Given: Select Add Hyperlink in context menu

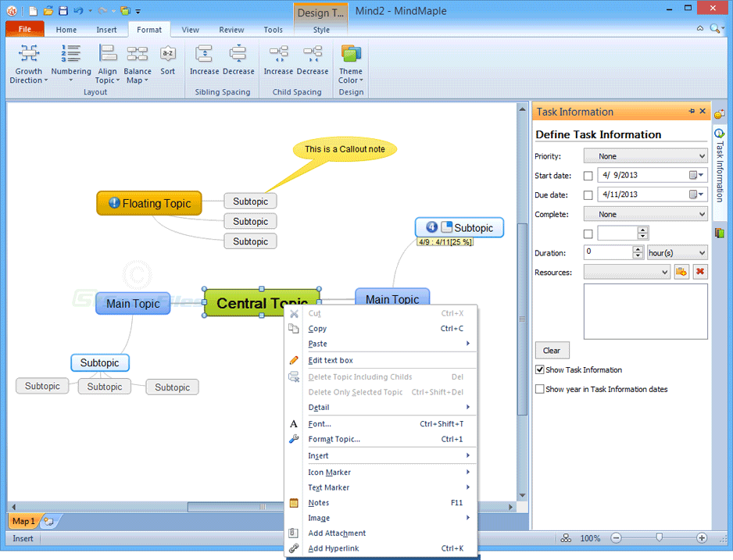Looking at the screenshot, I should pyautogui.click(x=381, y=548).
